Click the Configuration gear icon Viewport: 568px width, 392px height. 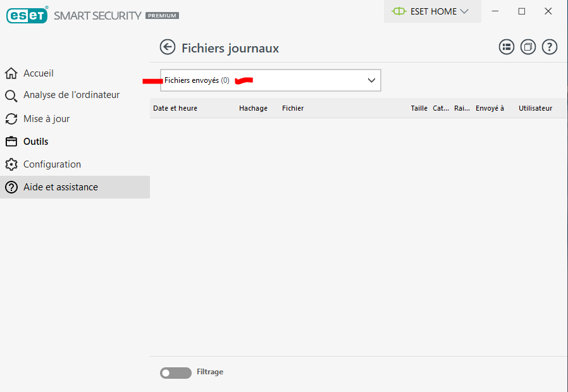coord(11,164)
